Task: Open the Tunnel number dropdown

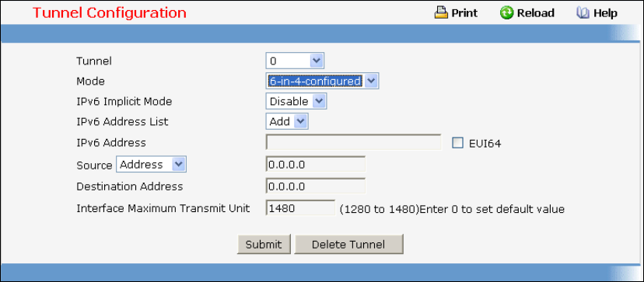Action: [x=295, y=61]
